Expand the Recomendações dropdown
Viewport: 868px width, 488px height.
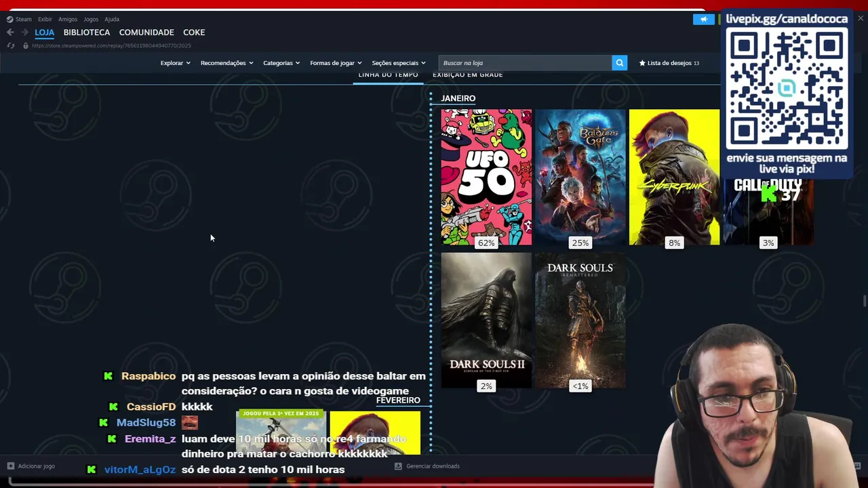pos(226,63)
